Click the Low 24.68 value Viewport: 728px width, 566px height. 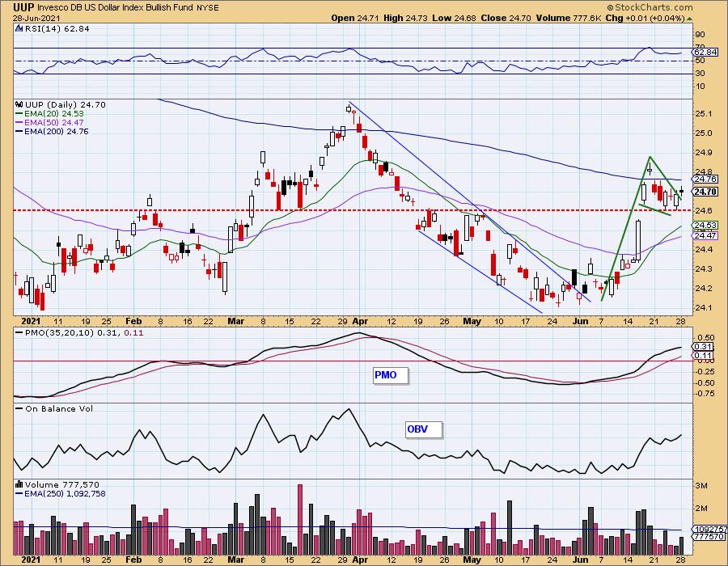point(454,18)
